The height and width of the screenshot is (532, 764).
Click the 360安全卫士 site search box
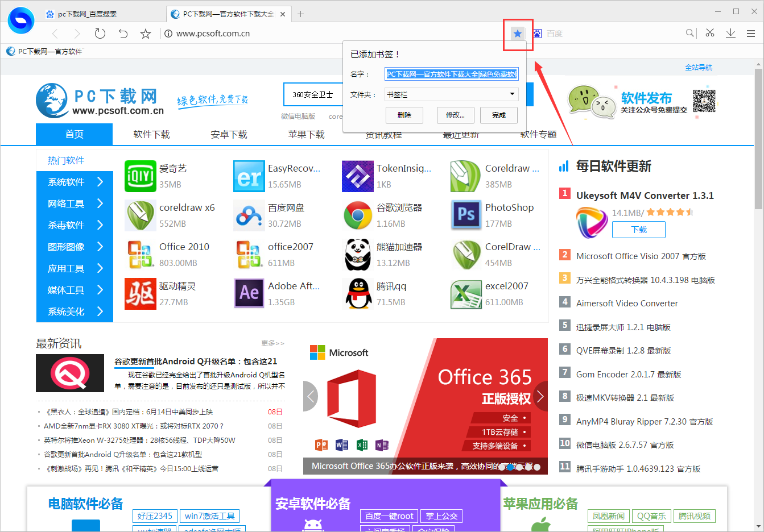(x=313, y=94)
